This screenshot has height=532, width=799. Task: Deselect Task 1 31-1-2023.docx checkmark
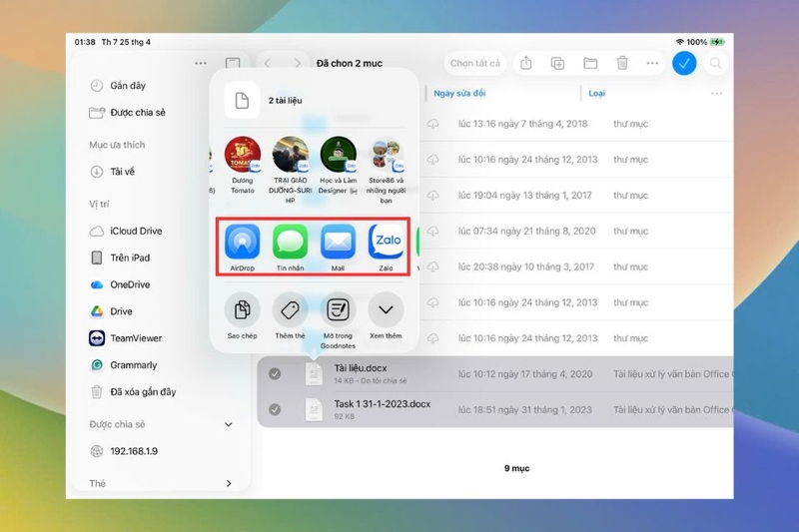coord(275,409)
